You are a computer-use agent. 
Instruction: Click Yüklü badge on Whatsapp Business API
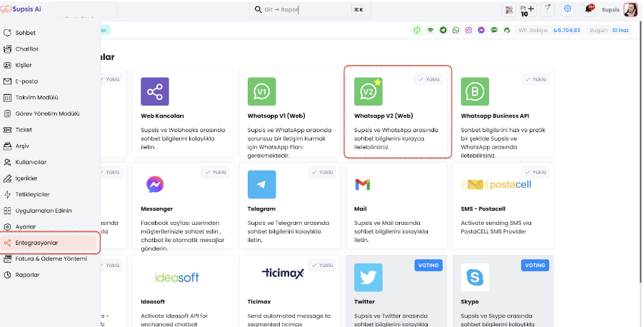[x=535, y=79]
